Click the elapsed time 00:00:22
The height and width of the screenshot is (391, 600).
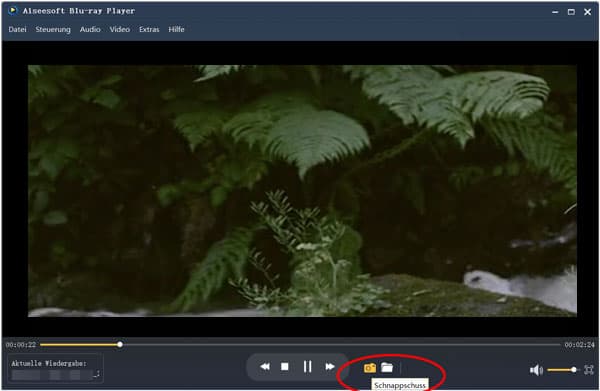coord(21,345)
